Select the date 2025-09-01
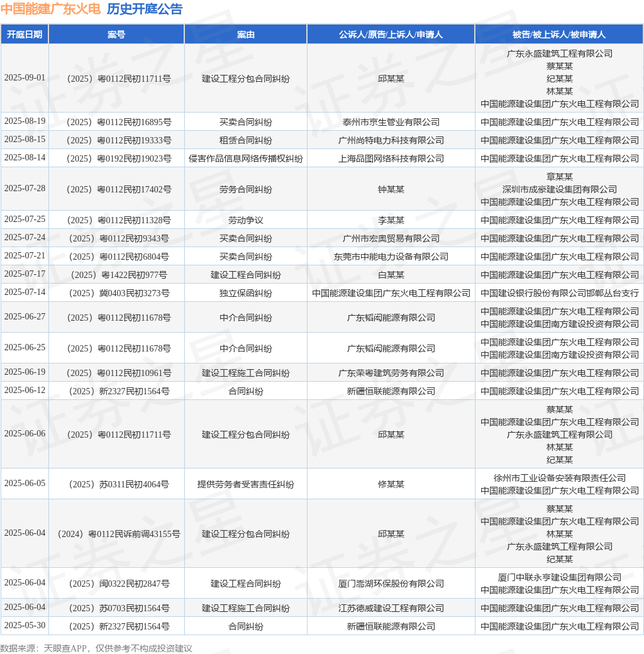644x654 pixels. point(25,77)
